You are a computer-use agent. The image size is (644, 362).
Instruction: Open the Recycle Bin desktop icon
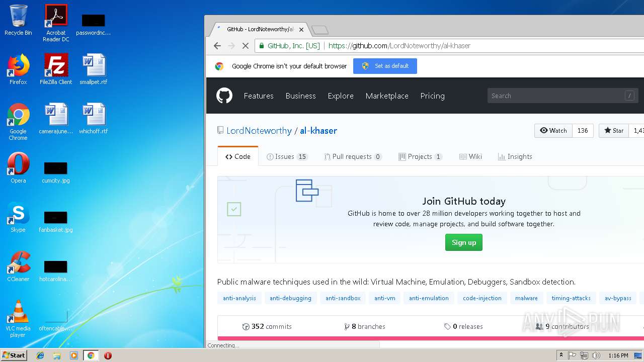click(x=18, y=20)
